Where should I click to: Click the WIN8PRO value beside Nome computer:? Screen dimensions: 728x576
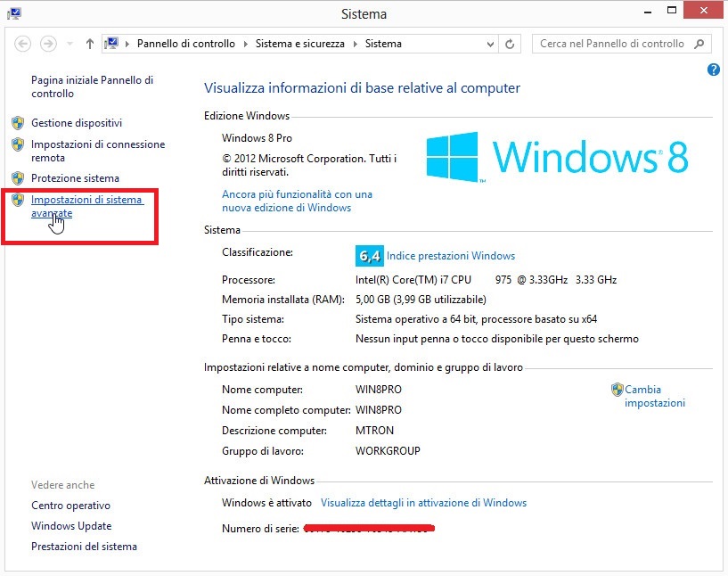click(x=379, y=390)
